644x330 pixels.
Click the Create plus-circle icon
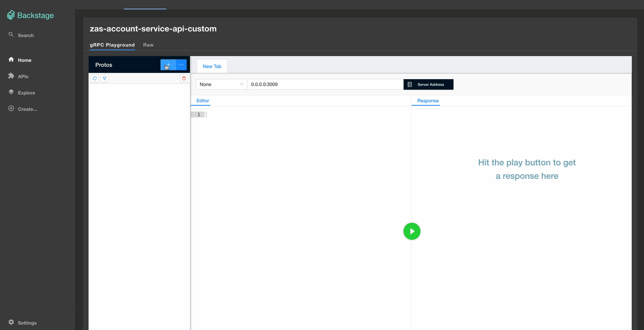pyautogui.click(x=11, y=109)
